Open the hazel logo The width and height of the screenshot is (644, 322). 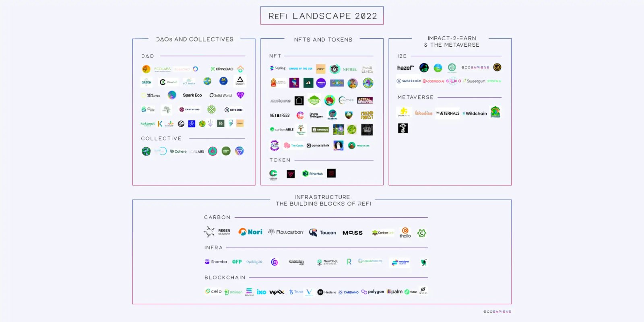coord(405,68)
